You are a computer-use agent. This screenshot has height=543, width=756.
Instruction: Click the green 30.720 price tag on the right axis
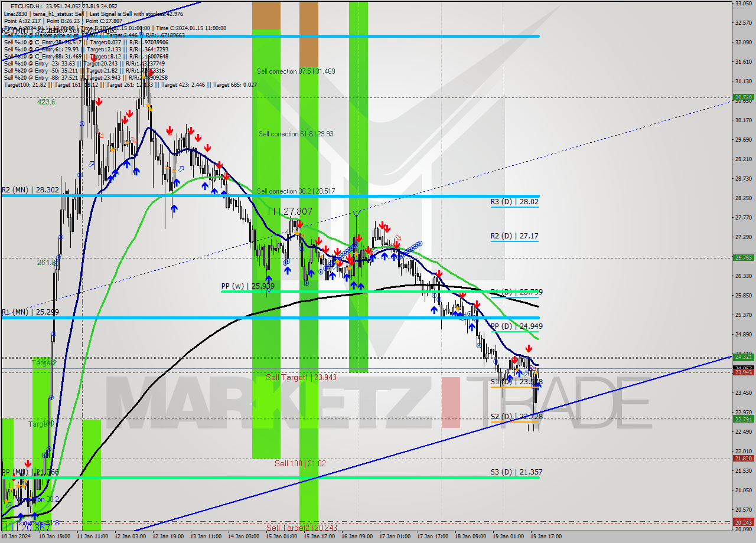742,97
